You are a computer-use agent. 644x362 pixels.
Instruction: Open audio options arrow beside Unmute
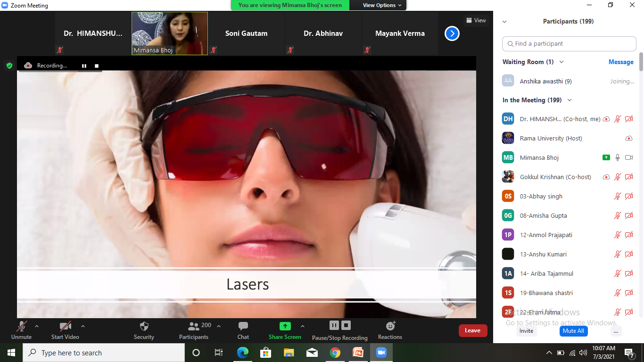point(37,326)
